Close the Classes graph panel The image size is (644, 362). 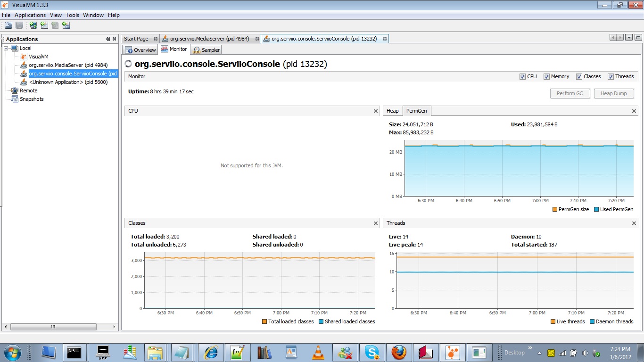click(376, 223)
